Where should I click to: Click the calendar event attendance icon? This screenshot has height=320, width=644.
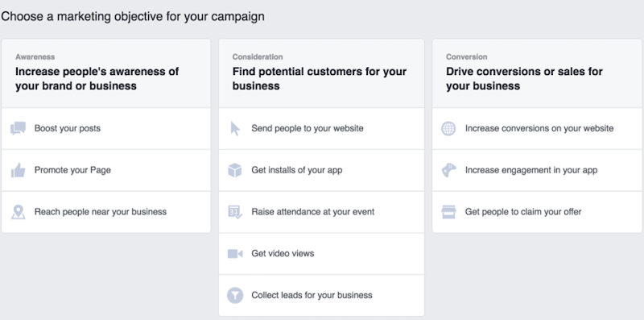click(235, 212)
